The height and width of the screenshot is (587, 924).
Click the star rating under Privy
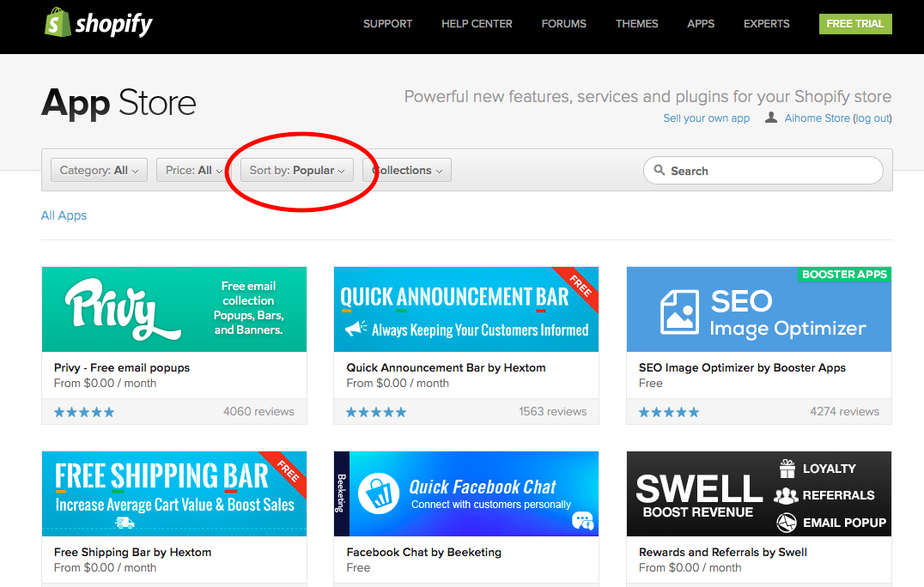coord(84,412)
